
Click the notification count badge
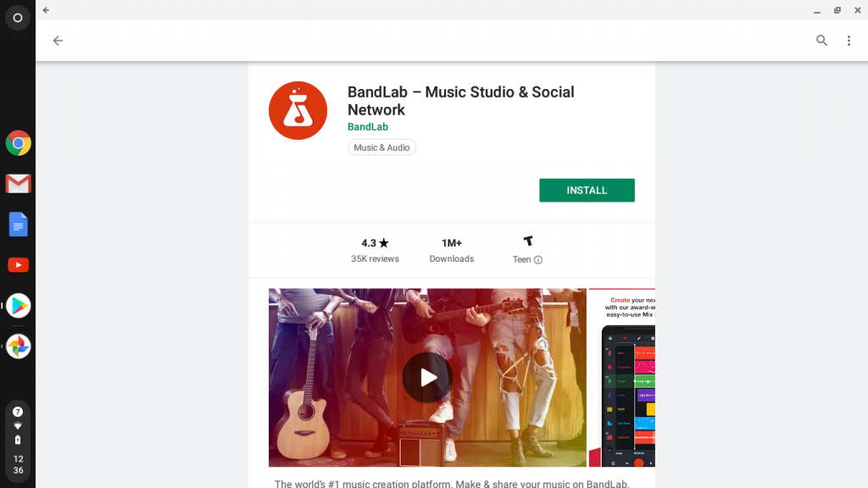pyautogui.click(x=18, y=412)
